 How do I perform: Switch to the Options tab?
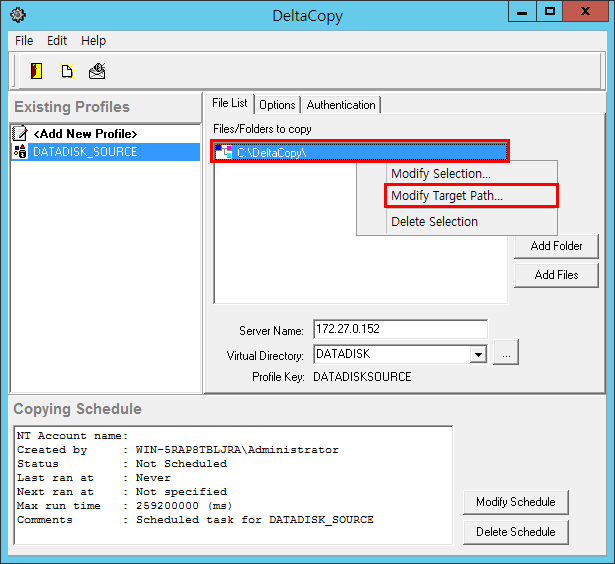[x=277, y=105]
